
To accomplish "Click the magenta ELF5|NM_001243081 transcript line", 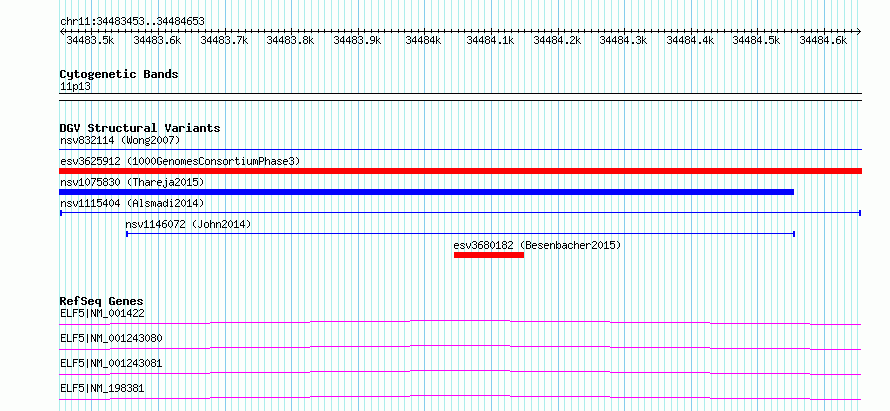I will [460, 372].
